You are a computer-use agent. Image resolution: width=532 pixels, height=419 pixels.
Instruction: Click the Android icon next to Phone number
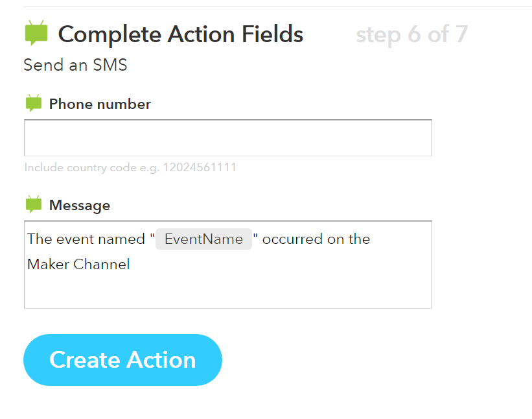coord(33,104)
